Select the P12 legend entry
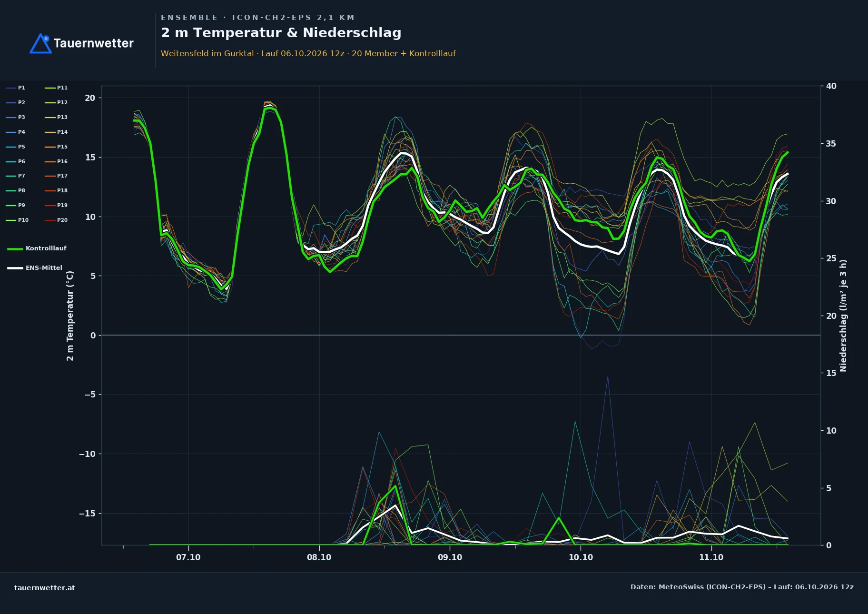Screen dimensions: 868x614 pos(56,102)
